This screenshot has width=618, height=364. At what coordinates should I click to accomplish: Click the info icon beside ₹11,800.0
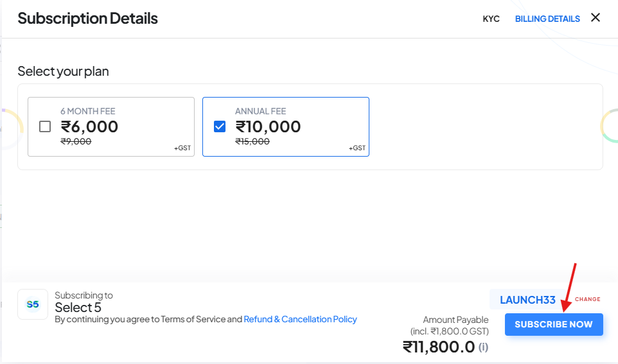pyautogui.click(x=483, y=347)
